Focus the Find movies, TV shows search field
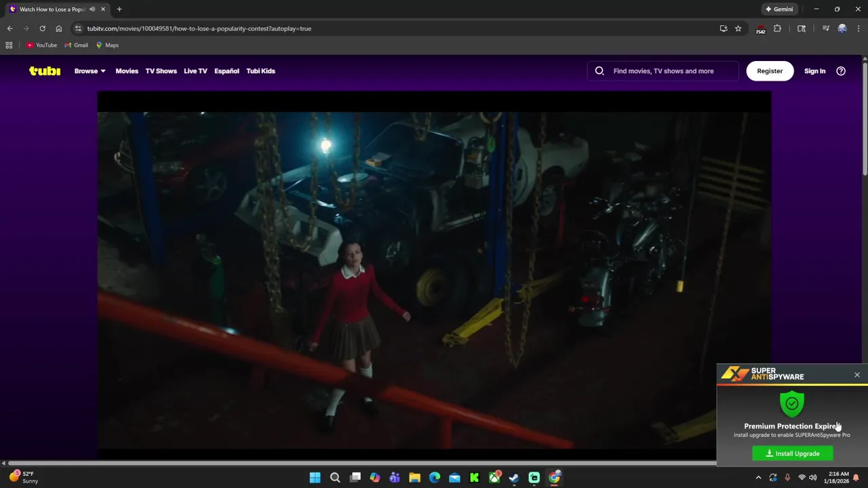This screenshot has height=488, width=868. pyautogui.click(x=663, y=70)
